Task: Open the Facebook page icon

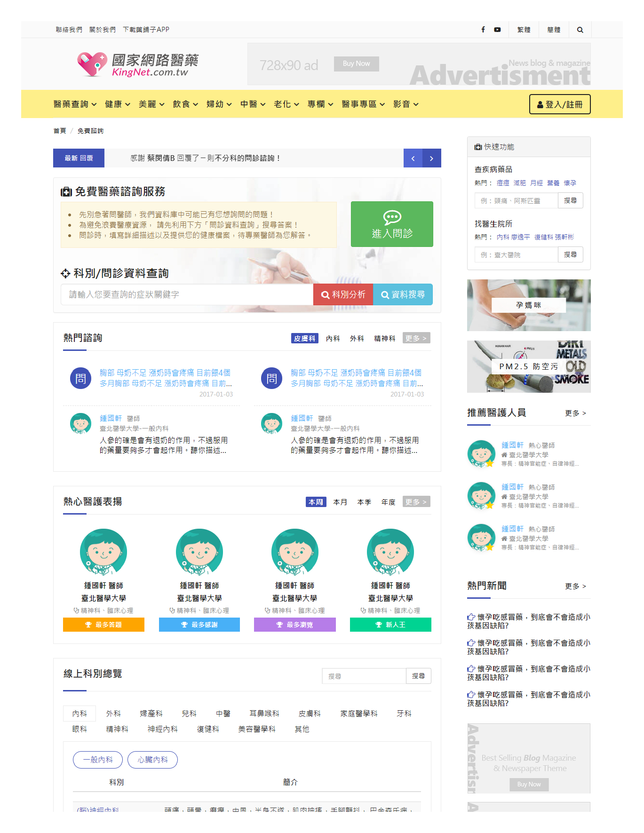Action: 483,30
